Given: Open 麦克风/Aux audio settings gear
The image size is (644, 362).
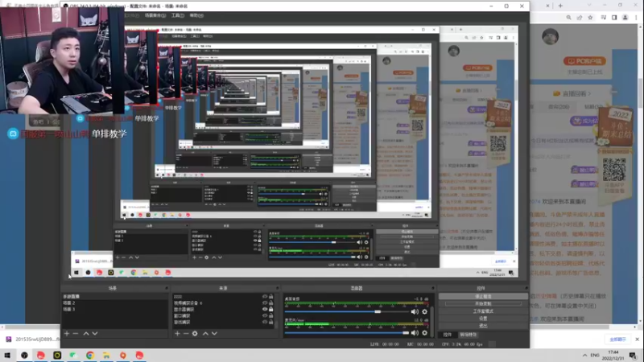Looking at the screenshot, I should 425,333.
